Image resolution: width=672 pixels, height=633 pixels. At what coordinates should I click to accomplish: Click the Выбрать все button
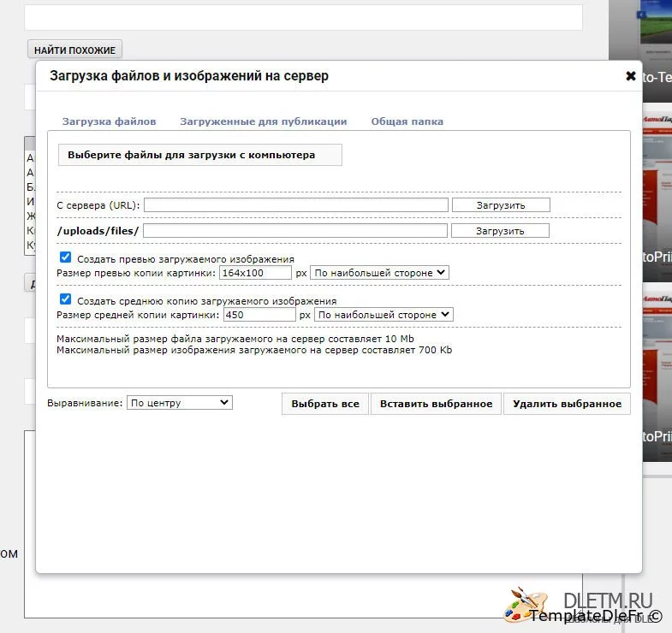click(325, 404)
